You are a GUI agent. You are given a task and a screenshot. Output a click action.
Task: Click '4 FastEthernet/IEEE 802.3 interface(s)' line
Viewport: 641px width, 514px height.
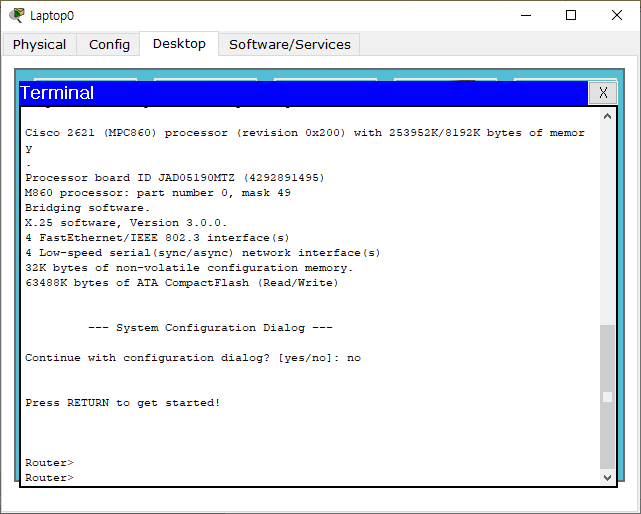(157, 238)
